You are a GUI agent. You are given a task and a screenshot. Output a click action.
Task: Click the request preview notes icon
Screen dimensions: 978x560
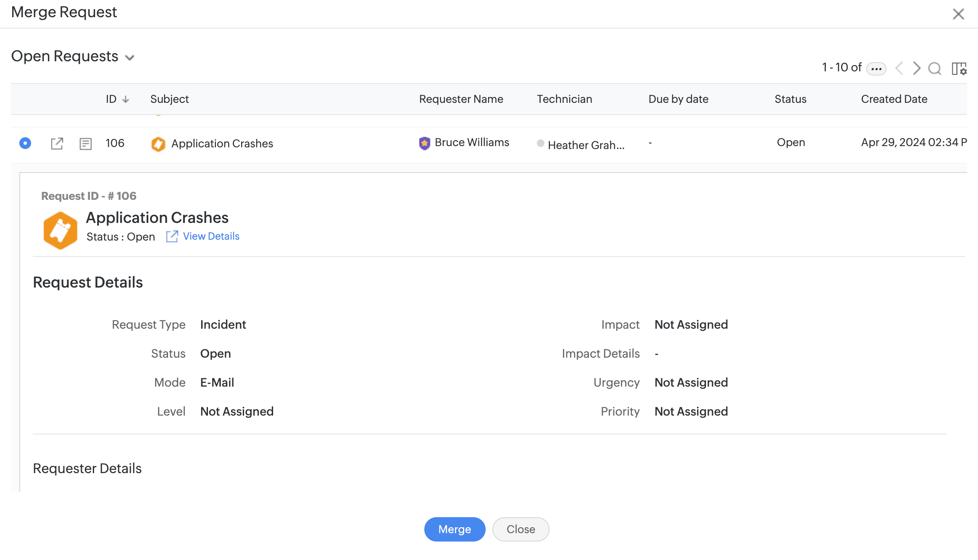coord(85,144)
